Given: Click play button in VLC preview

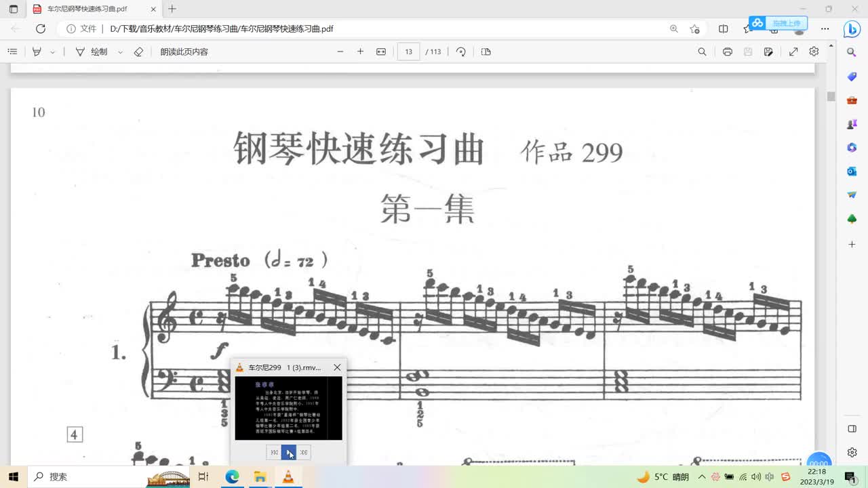Looking at the screenshot, I should click(289, 453).
